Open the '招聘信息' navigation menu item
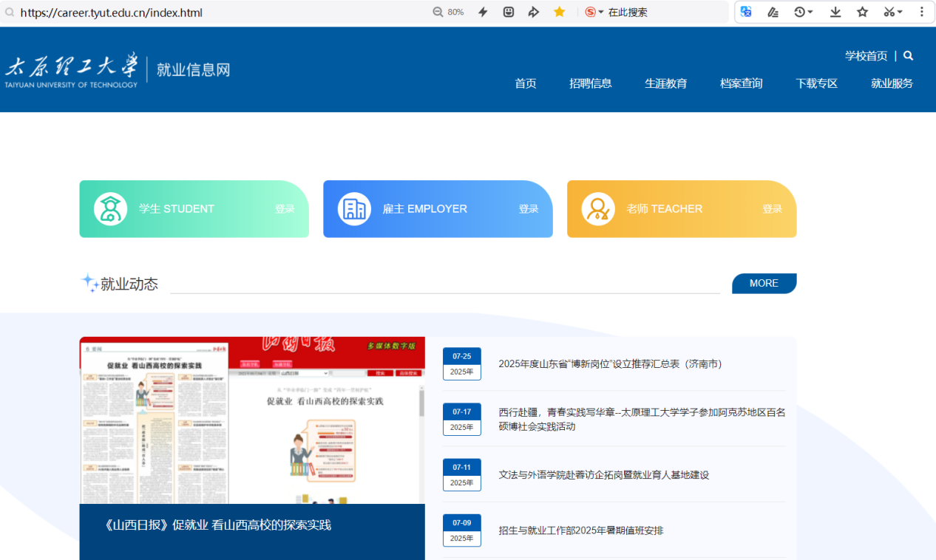 coord(591,83)
